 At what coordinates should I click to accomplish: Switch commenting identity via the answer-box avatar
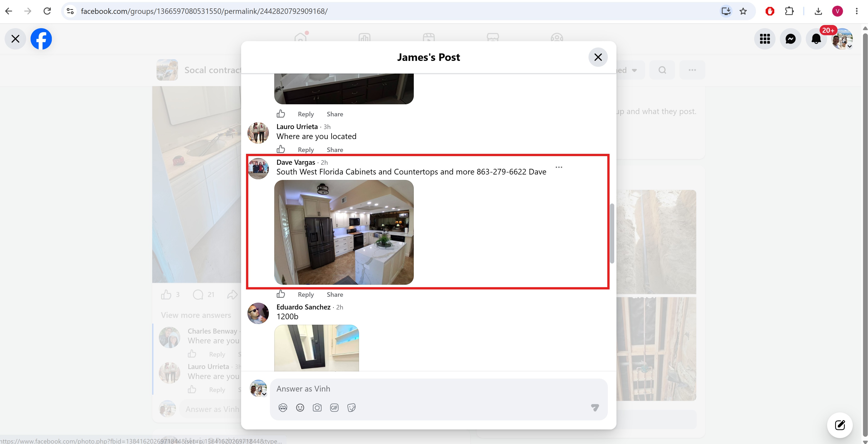pos(258,388)
